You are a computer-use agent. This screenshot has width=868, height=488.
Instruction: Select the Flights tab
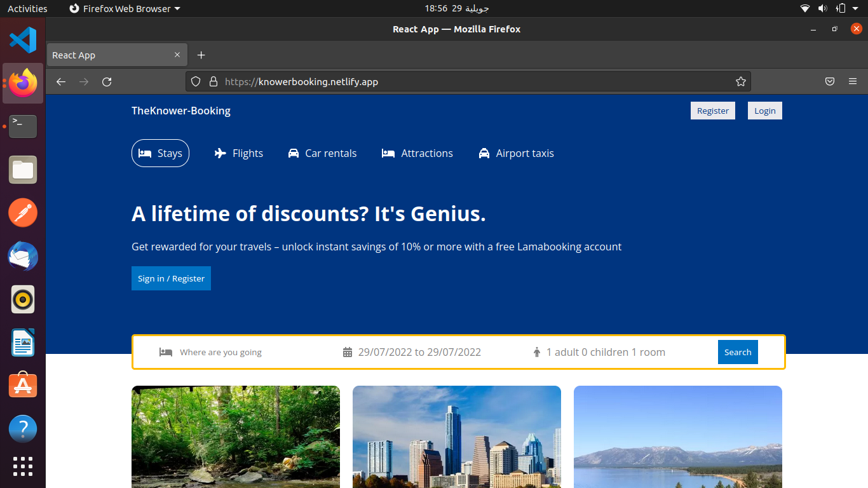click(239, 153)
